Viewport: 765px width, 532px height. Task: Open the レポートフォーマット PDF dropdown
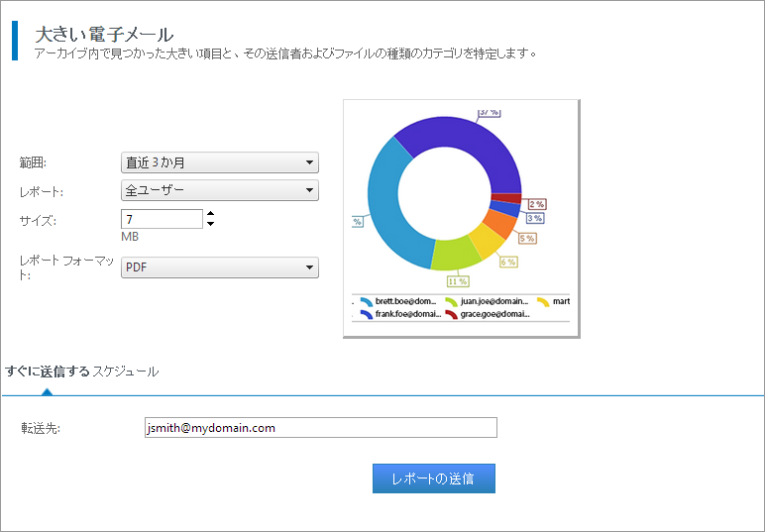coord(219,267)
